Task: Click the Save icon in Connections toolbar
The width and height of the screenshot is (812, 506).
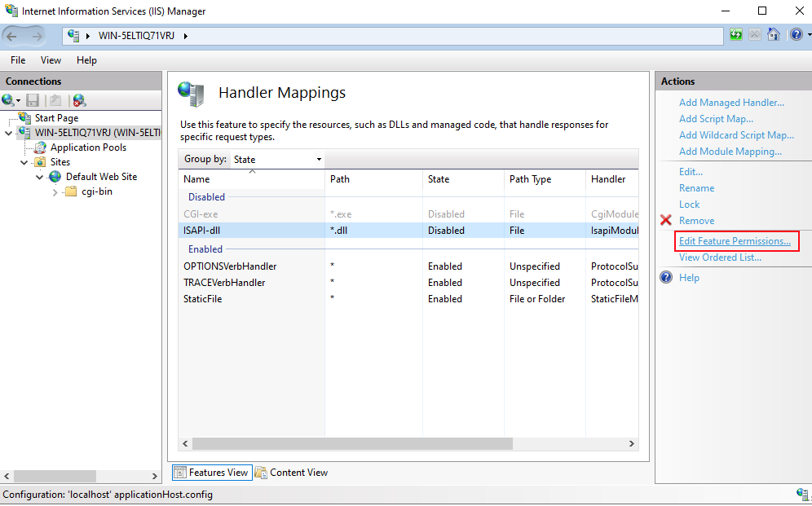Action: (x=33, y=100)
